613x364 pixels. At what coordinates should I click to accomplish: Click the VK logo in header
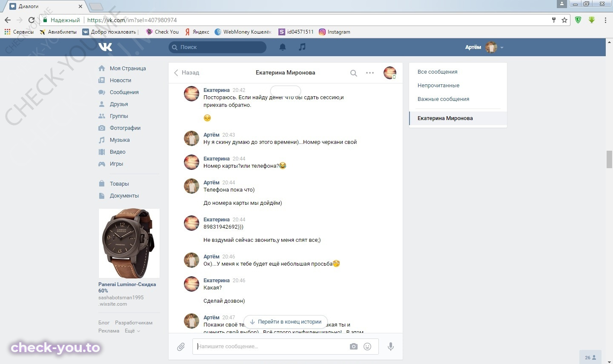[105, 47]
